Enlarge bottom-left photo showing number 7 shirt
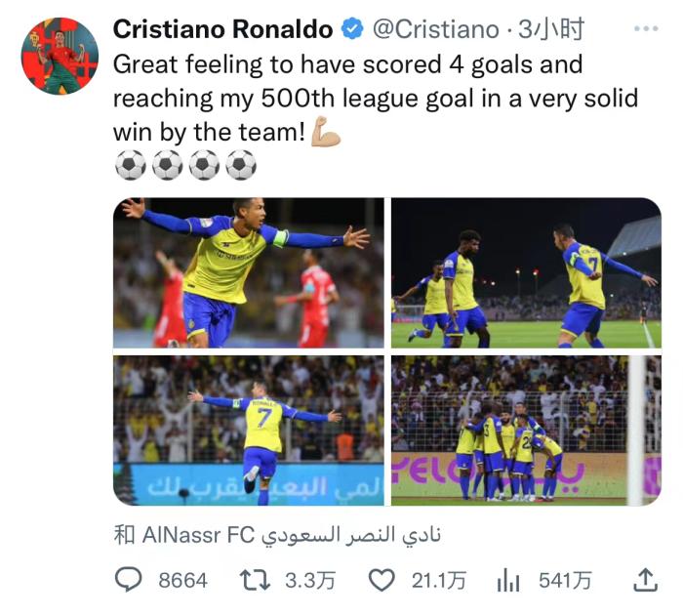This screenshot has height=616, width=683. (x=249, y=430)
